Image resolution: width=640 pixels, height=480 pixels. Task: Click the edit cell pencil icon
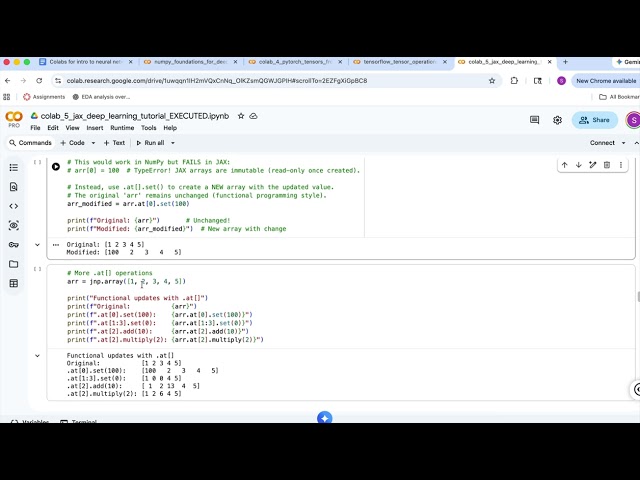click(593, 165)
